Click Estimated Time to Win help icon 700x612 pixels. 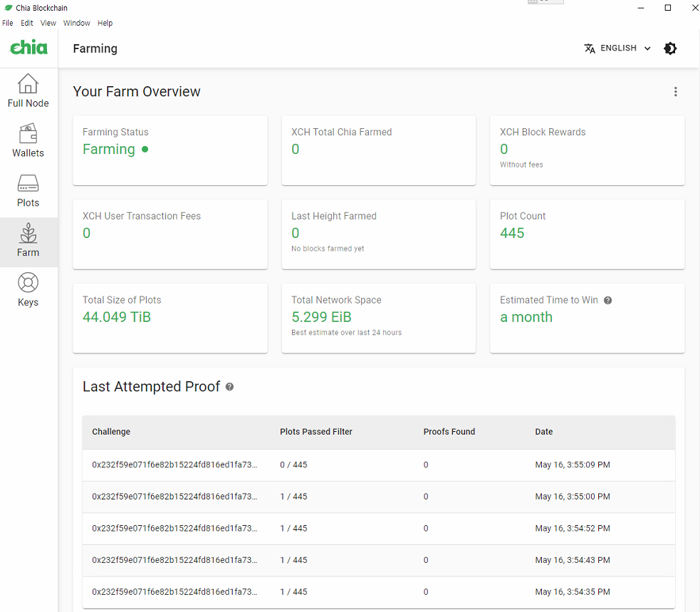pyautogui.click(x=607, y=300)
